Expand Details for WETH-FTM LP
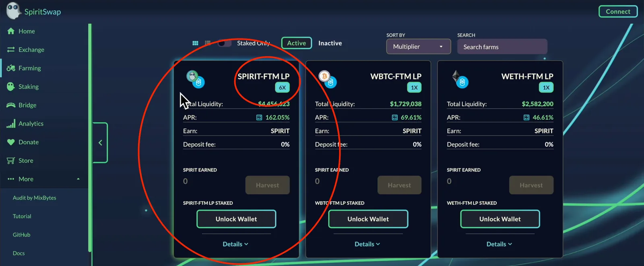The height and width of the screenshot is (266, 644). 499,244
